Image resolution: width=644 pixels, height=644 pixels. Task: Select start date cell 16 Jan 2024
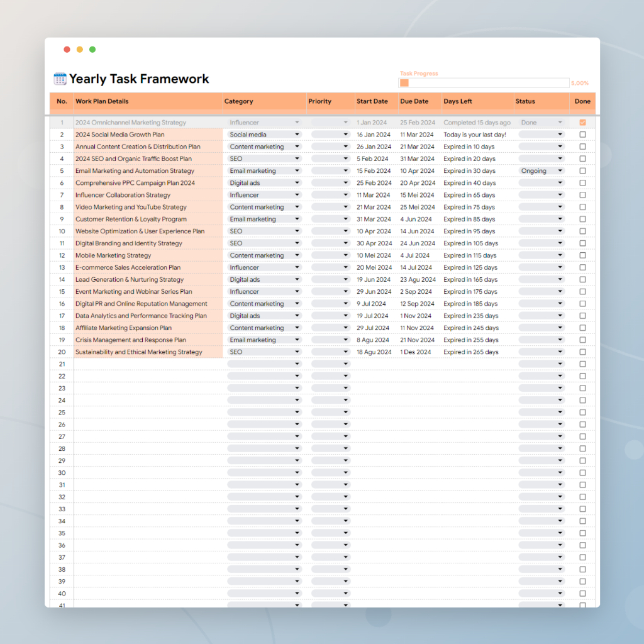(374, 135)
